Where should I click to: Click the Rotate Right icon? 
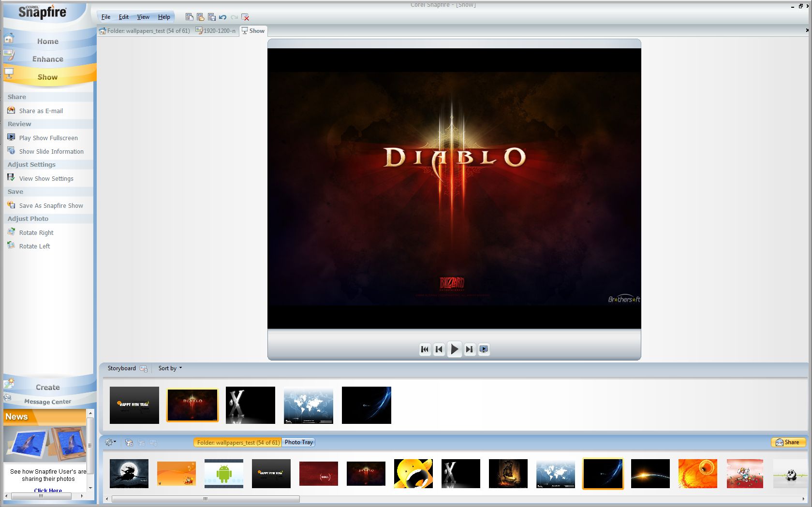point(11,232)
